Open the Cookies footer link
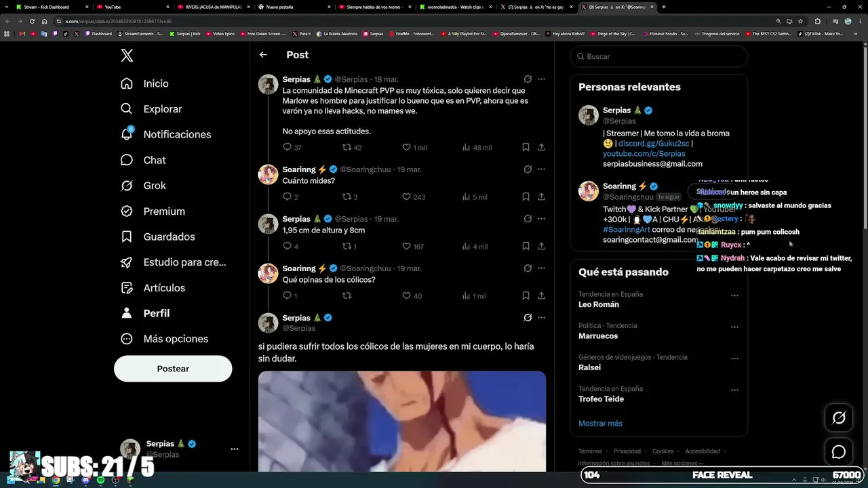 point(663,451)
